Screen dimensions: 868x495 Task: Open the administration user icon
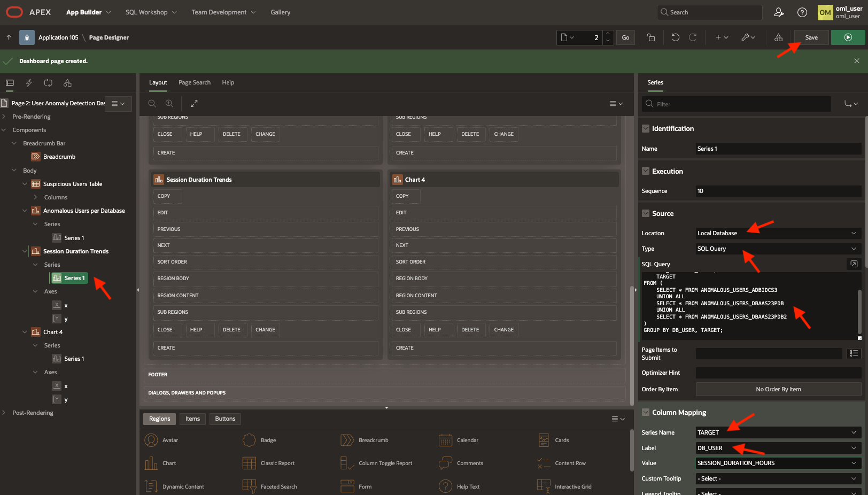point(779,12)
